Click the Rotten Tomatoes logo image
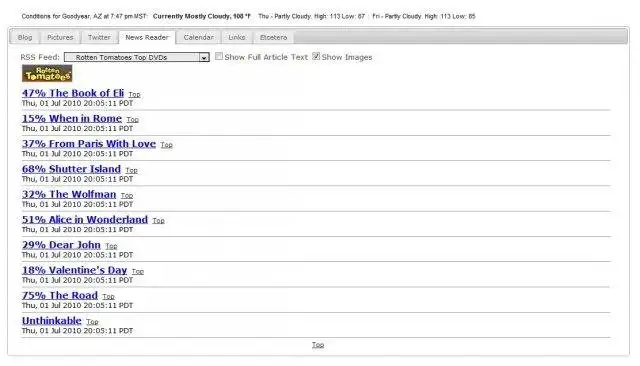The image size is (640, 366). click(47, 73)
